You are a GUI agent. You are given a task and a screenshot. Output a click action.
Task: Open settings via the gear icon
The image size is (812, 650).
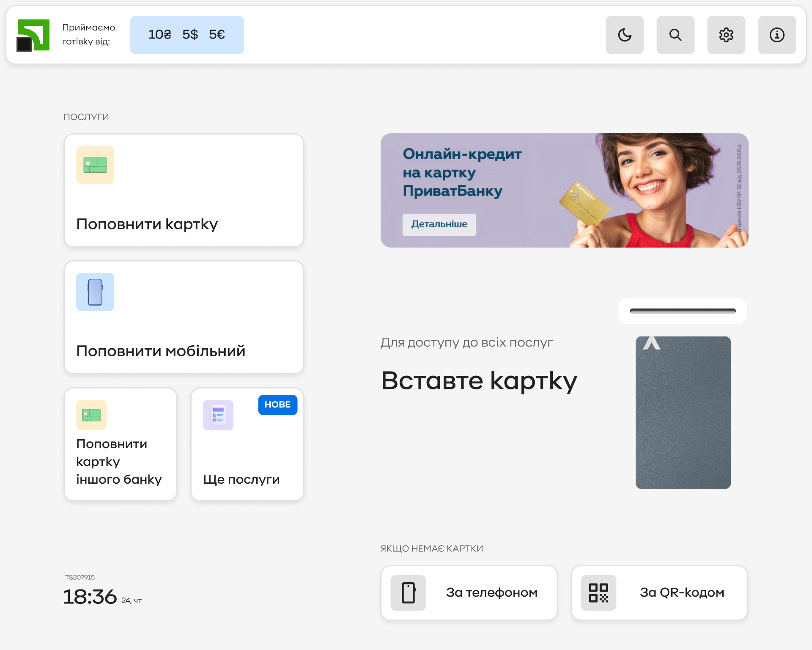[x=726, y=35]
